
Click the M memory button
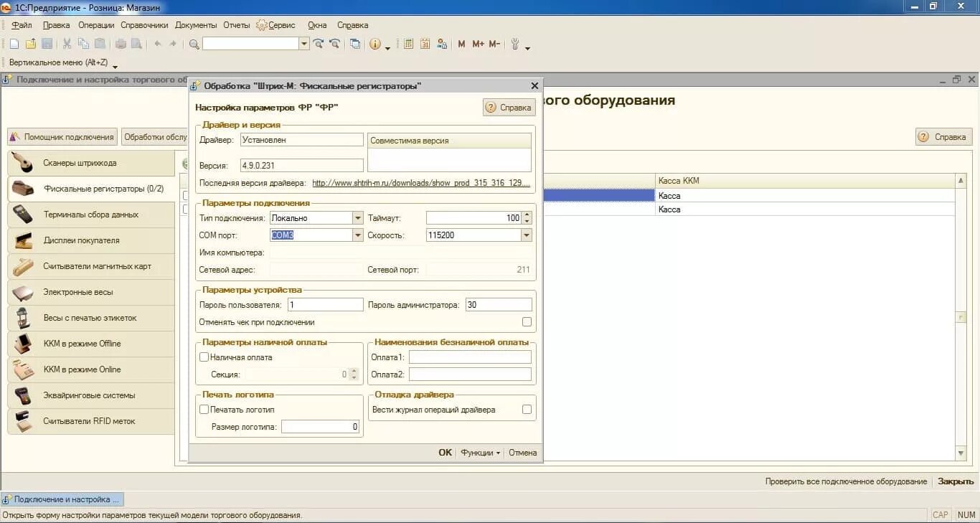coord(461,44)
